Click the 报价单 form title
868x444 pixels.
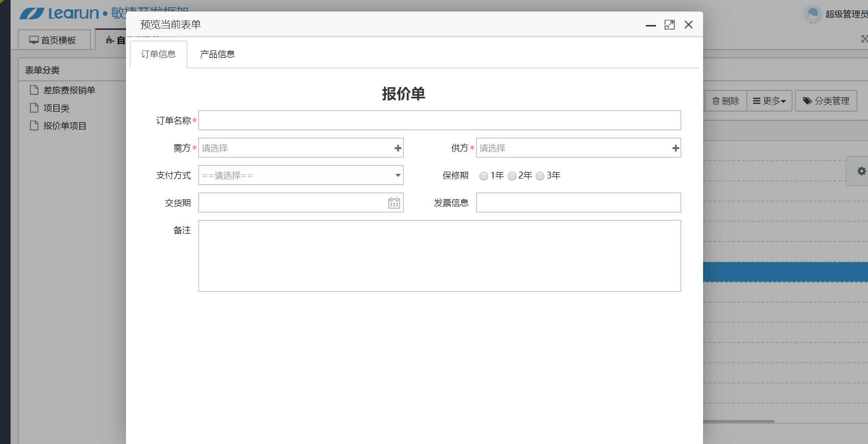(x=403, y=94)
